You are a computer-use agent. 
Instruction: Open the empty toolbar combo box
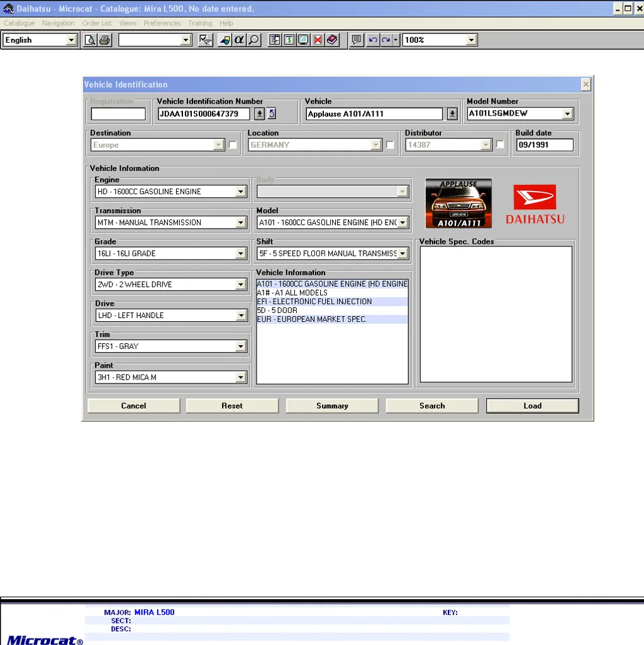(186, 40)
